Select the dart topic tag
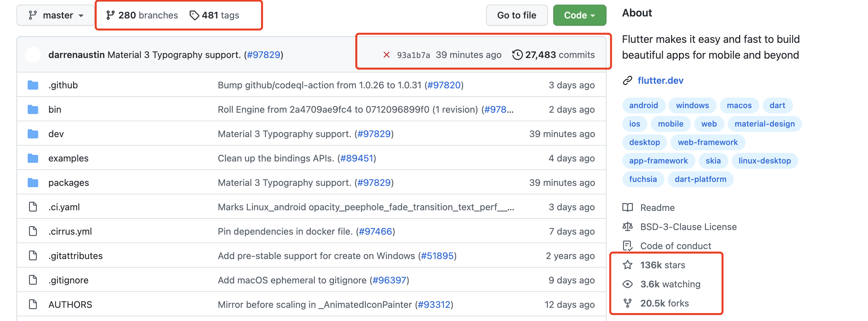This screenshot has height=321, width=868. [x=777, y=105]
